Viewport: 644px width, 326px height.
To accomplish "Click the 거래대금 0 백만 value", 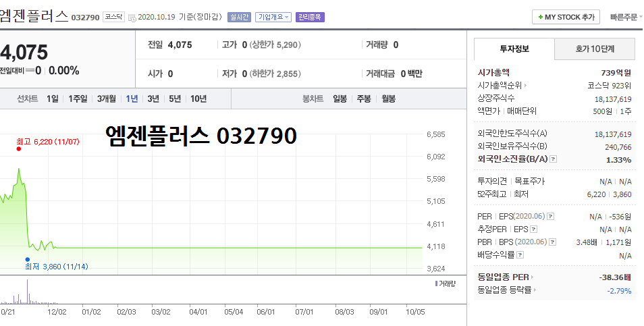I will [x=412, y=74].
